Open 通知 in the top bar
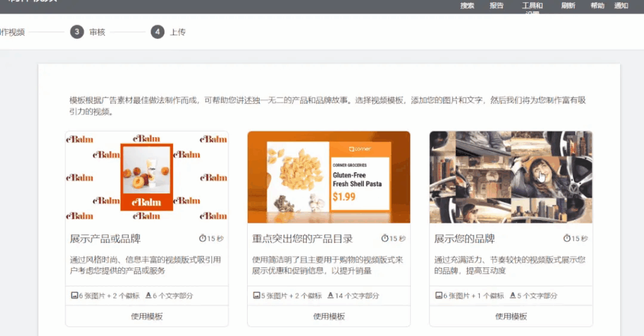 pos(621,6)
